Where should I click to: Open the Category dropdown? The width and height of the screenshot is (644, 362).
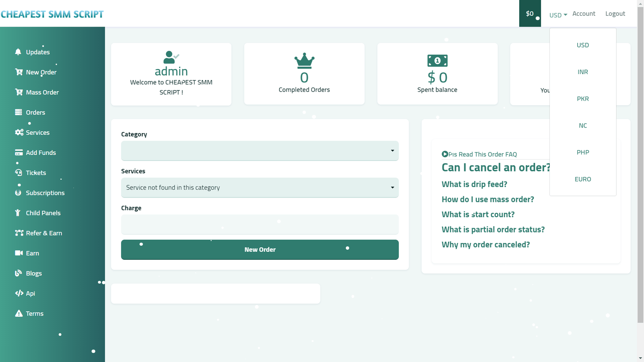point(260,151)
